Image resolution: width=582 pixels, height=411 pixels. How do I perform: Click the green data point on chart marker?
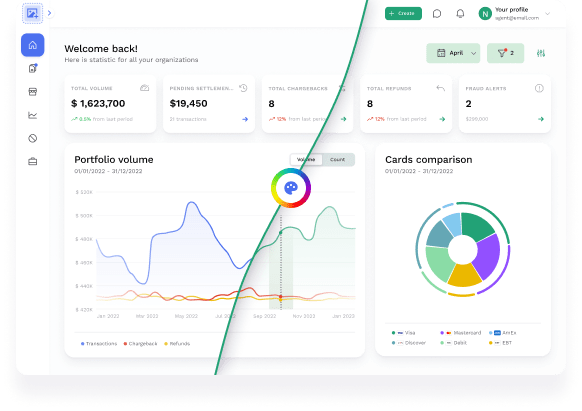[x=281, y=233]
